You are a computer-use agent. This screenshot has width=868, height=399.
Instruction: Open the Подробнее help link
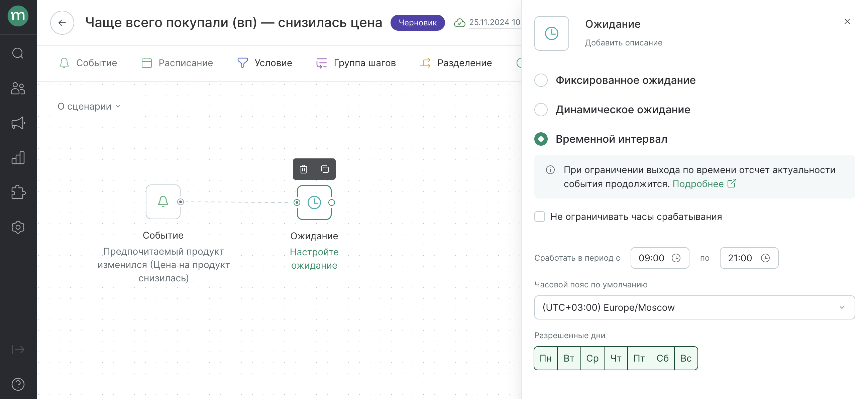[x=704, y=184]
